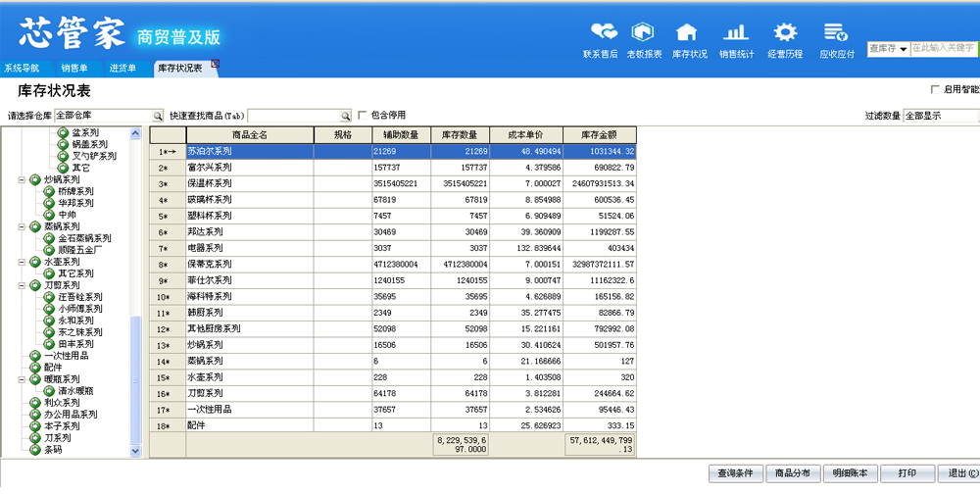980x494 pixels.
Task: Select 清水暖瓶 node in tree
Action: coord(75,391)
